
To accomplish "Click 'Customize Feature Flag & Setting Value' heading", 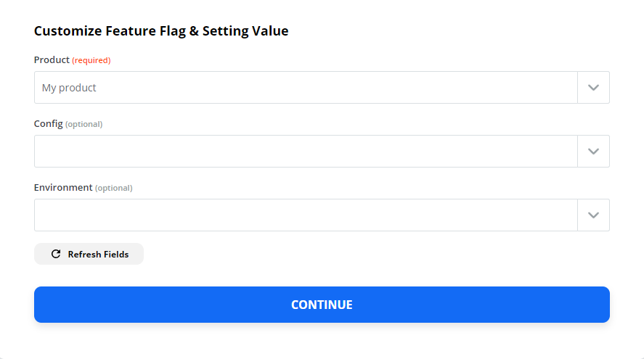I will [161, 31].
